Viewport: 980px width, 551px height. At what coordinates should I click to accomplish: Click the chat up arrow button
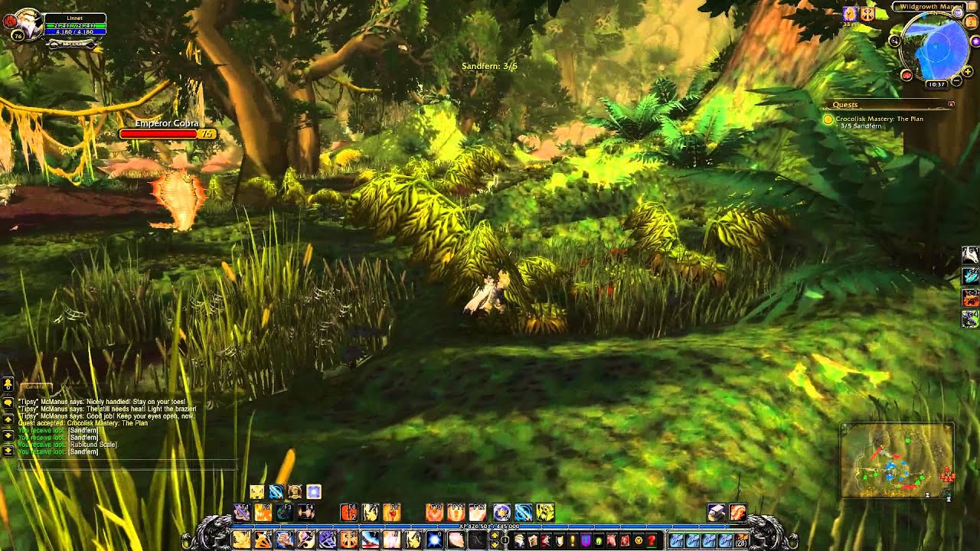pos(8,419)
